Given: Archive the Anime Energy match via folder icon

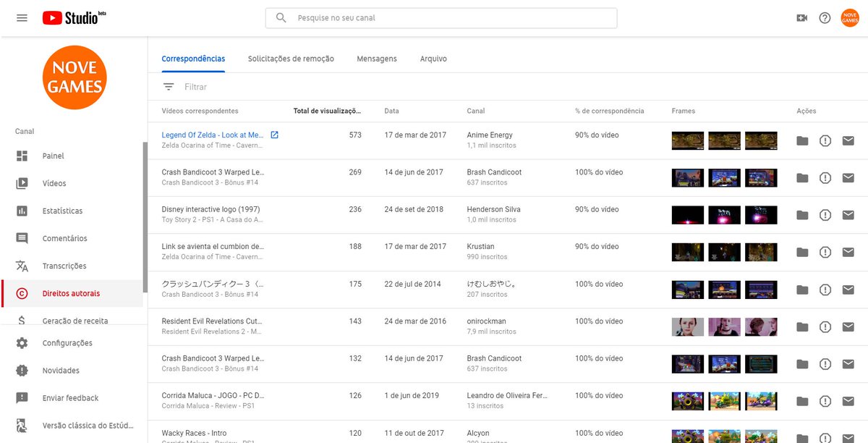Looking at the screenshot, I should tap(802, 140).
